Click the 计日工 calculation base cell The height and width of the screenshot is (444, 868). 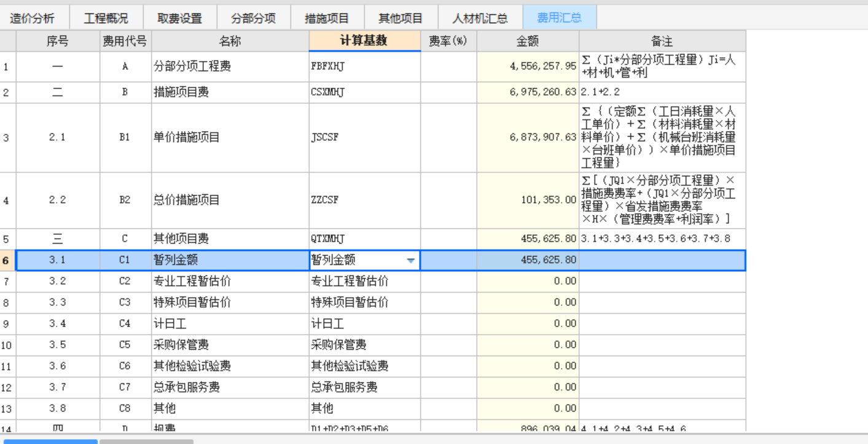coord(365,323)
